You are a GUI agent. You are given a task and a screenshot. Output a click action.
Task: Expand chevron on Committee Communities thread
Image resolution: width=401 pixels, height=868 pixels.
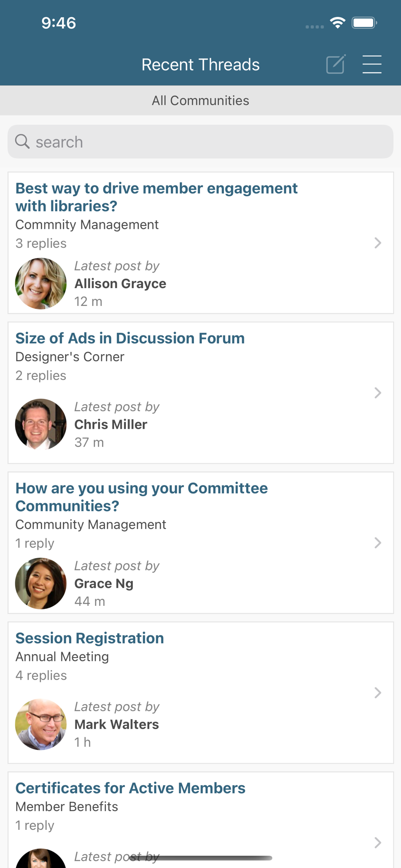tap(378, 542)
